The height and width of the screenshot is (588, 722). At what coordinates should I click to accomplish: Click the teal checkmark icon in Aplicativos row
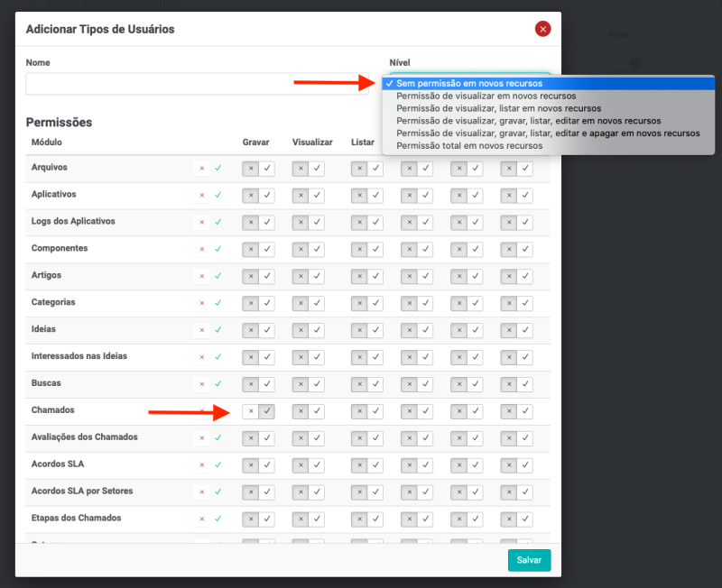point(218,196)
